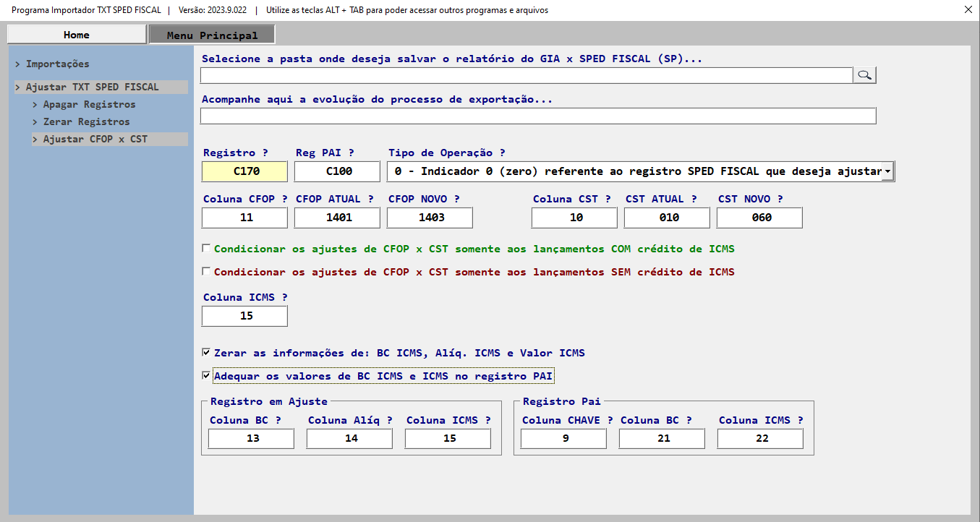Click the CFOP NOVO field with 1403

[x=430, y=218]
